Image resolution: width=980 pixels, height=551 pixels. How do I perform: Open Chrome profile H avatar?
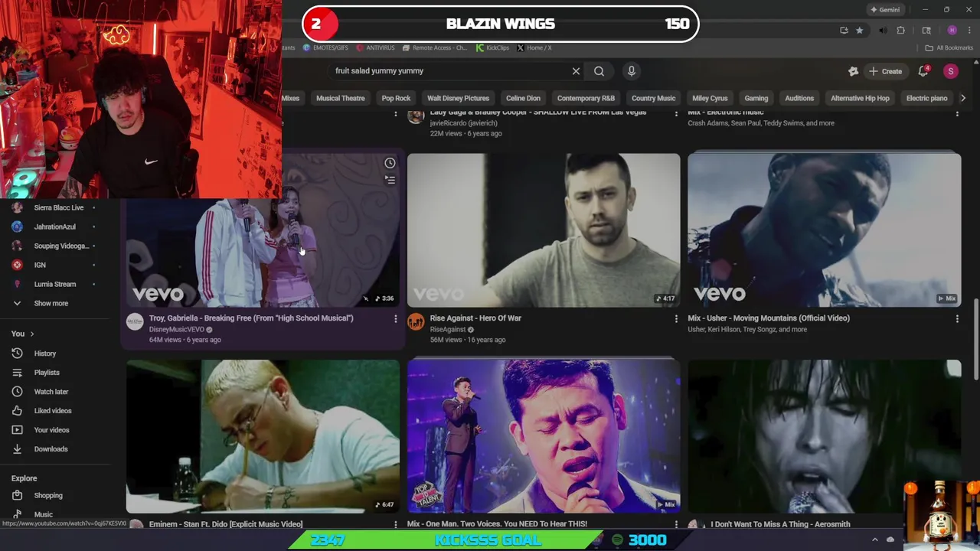point(952,31)
